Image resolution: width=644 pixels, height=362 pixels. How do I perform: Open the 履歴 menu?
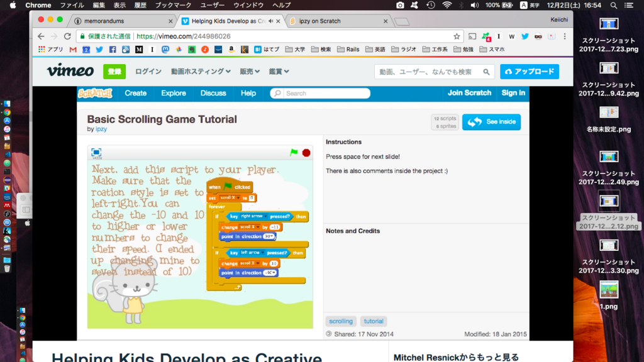[x=140, y=5]
